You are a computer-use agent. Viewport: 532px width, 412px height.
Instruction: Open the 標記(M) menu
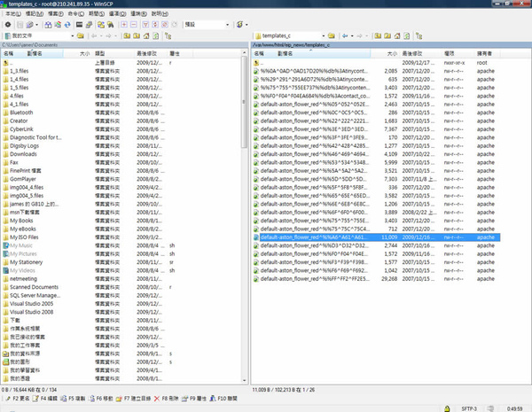[x=35, y=13]
